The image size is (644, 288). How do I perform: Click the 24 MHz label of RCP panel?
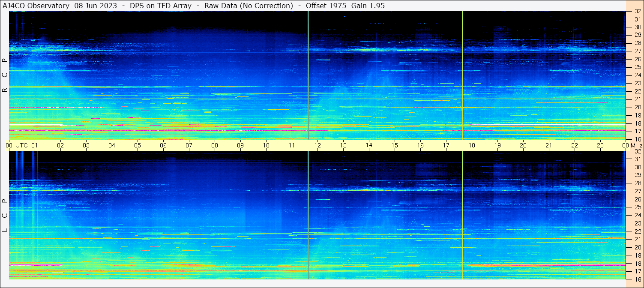(x=638, y=75)
